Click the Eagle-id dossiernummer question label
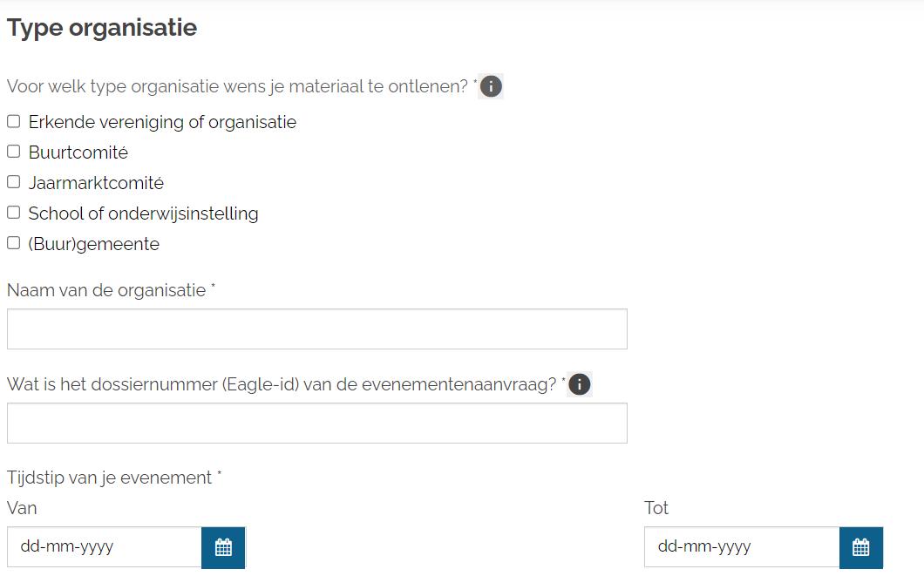Screen dimensions: 924x576 point(282,384)
